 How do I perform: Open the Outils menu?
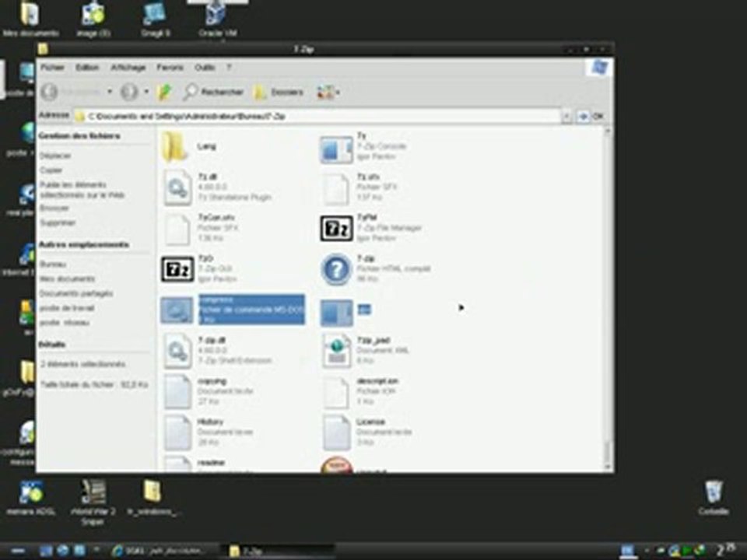pyautogui.click(x=205, y=68)
